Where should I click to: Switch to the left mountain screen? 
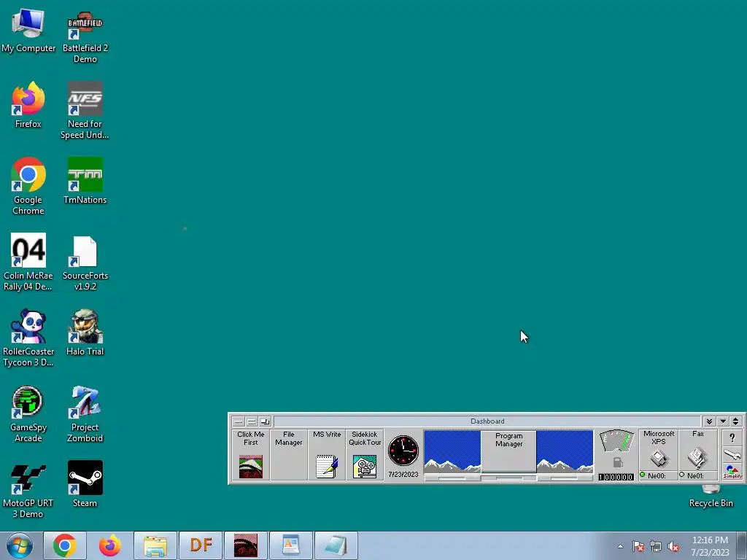(452, 451)
